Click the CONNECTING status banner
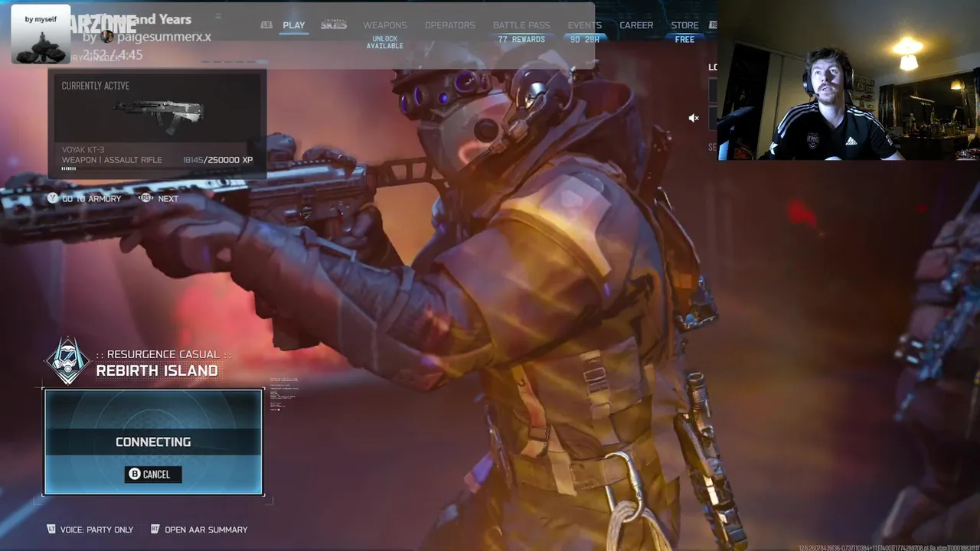 (153, 442)
